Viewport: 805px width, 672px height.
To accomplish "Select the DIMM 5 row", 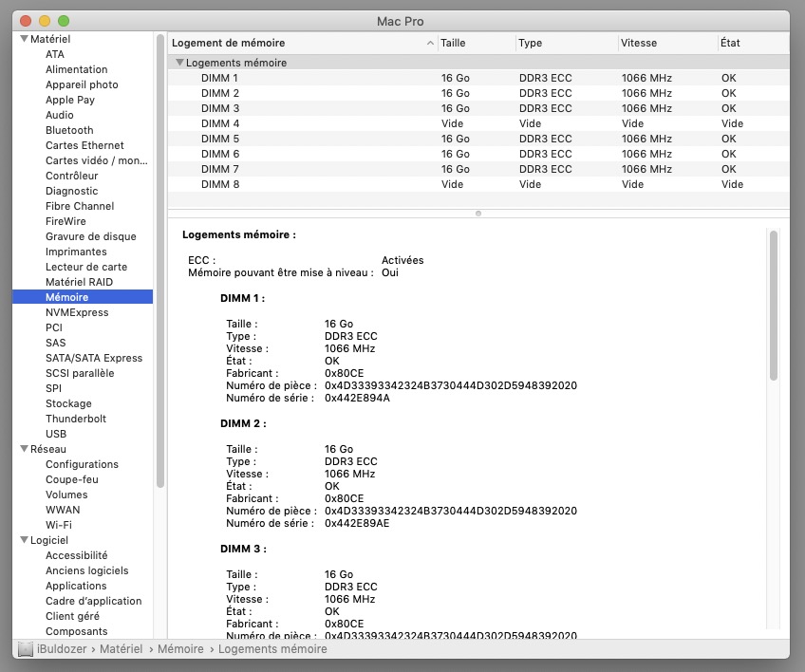I will click(x=478, y=139).
